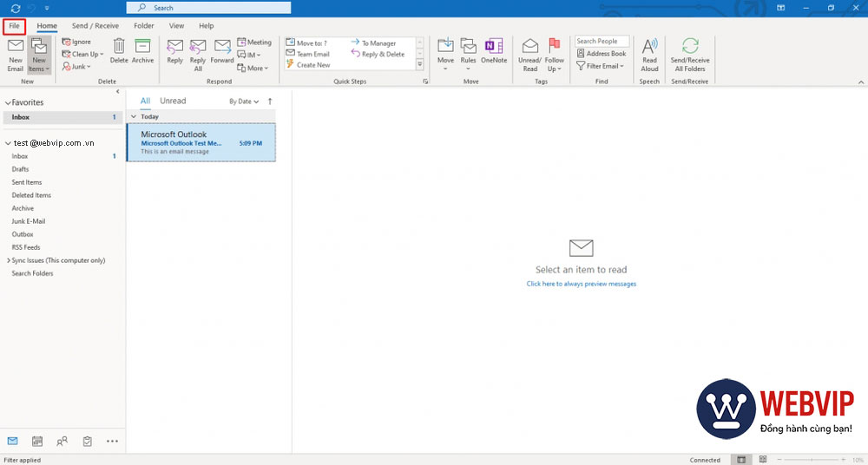Image resolution: width=868 pixels, height=465 pixels.
Task: Delete the selected message
Action: pyautogui.click(x=118, y=51)
